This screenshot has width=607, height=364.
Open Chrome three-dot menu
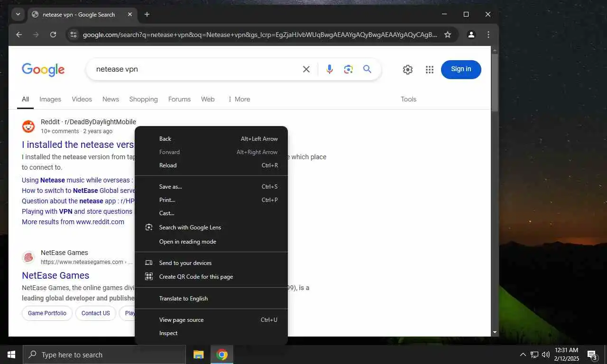pos(488,35)
